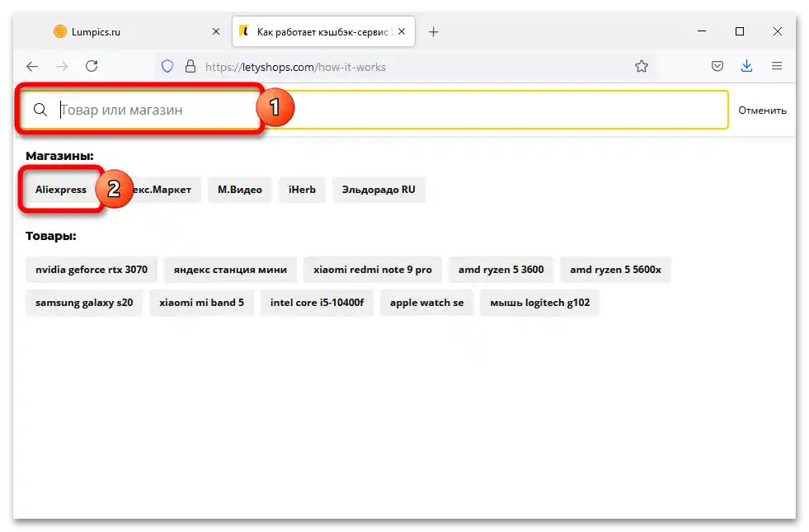Screen dimensions: 809x532
Task: Close the LetyShops cashback tab
Action: pos(402,32)
